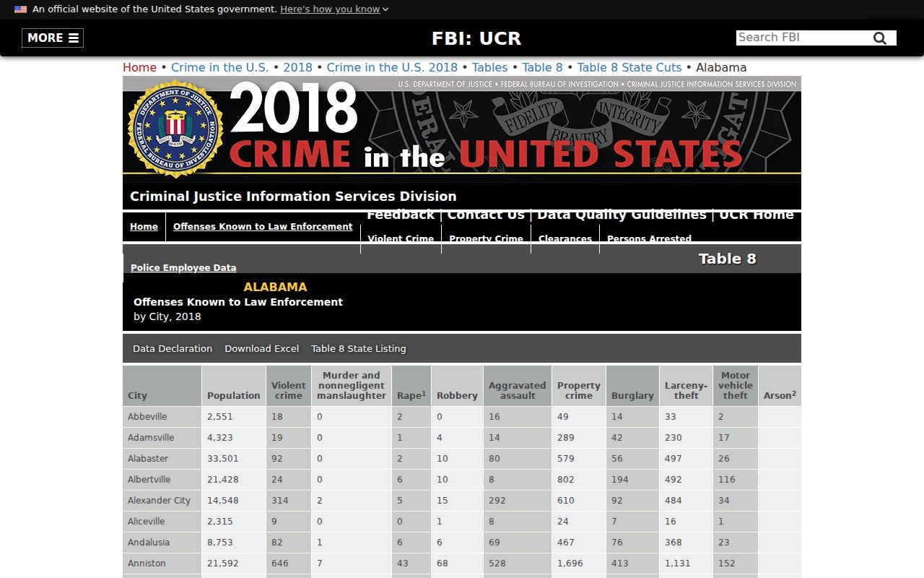The width and height of the screenshot is (924, 578).
Task: Click the US flag icon
Action: [x=20, y=9]
